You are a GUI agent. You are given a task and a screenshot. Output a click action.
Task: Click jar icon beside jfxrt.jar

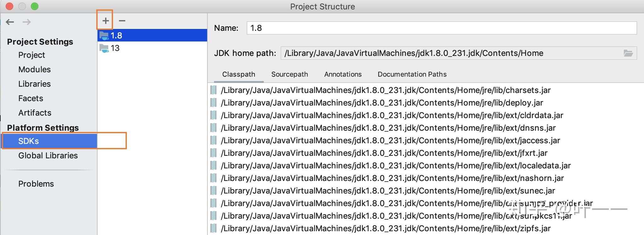tap(213, 153)
